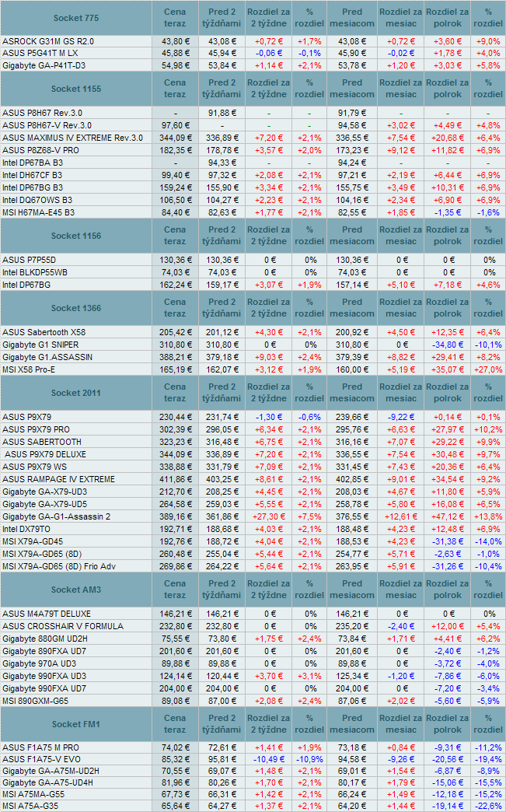Click the "ASUS P7P55D" product name
This screenshot has height=812, width=506.
point(29,260)
